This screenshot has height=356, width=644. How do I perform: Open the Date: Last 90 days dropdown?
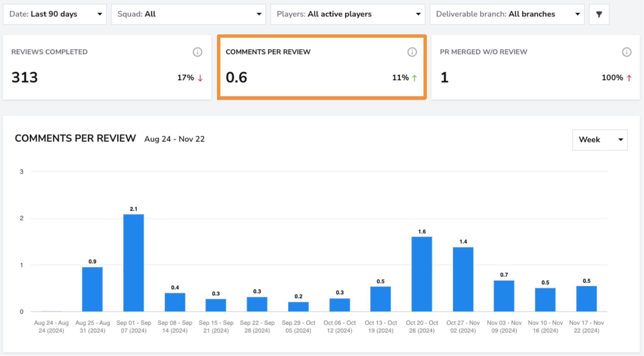coord(55,14)
